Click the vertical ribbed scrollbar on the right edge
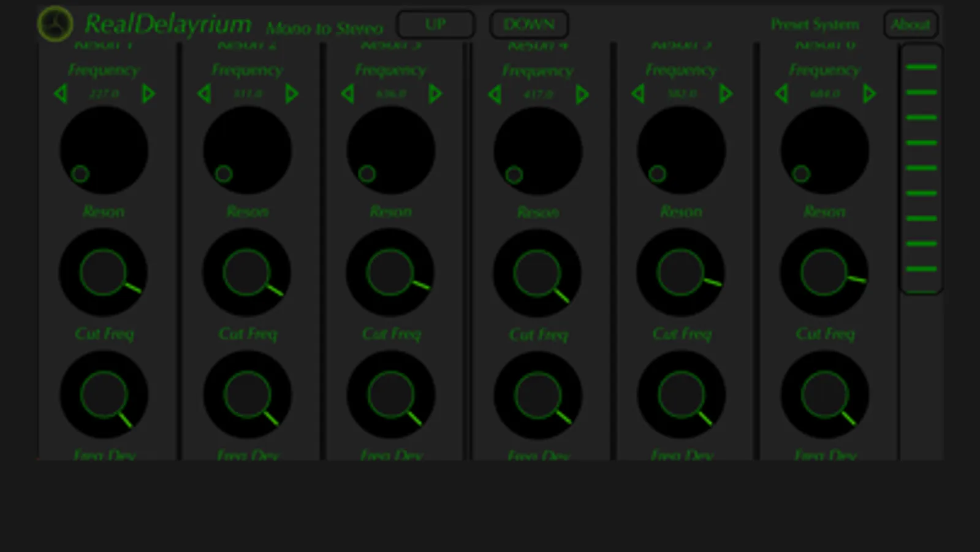This screenshot has height=552, width=980. tap(921, 169)
